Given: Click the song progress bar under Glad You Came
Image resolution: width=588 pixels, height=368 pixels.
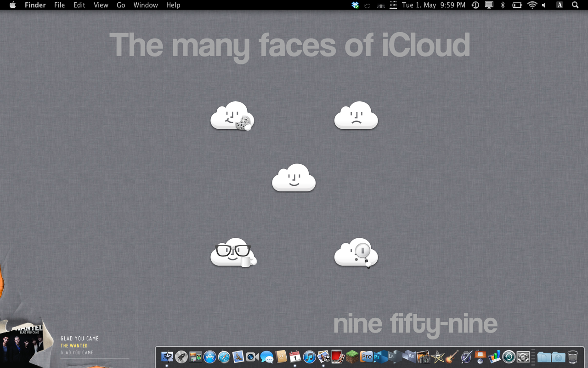Looking at the screenshot, I should [x=95, y=358].
